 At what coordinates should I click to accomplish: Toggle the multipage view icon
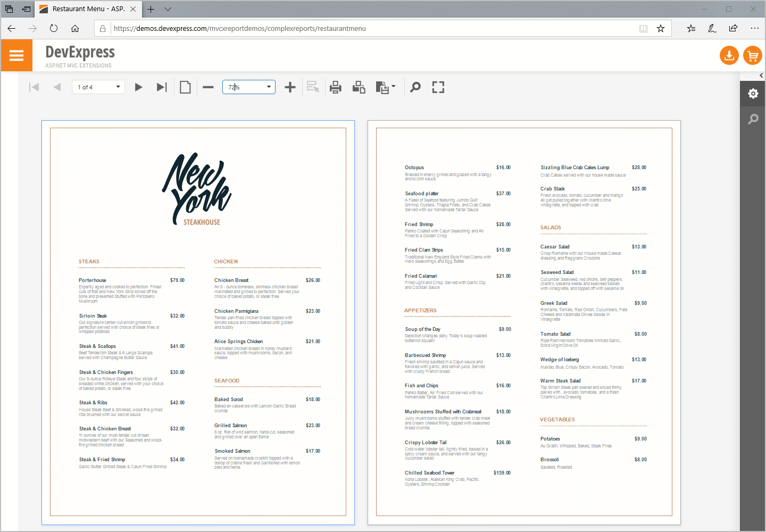click(x=185, y=87)
